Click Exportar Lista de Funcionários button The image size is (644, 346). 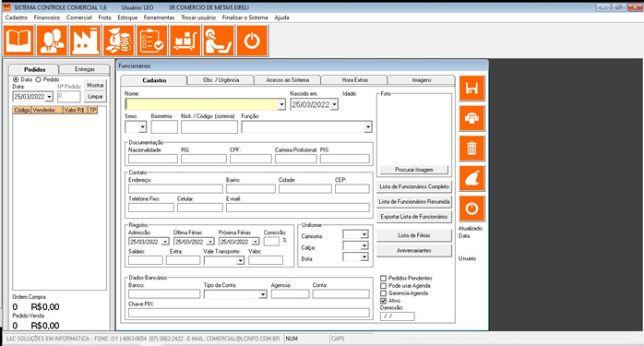click(414, 217)
